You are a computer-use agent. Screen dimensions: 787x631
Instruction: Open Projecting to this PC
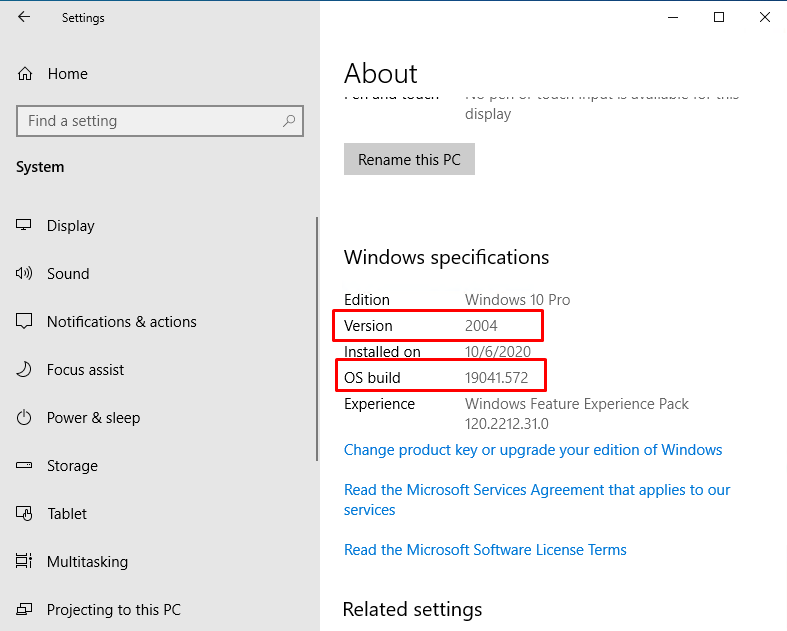pyautogui.click(x=114, y=609)
